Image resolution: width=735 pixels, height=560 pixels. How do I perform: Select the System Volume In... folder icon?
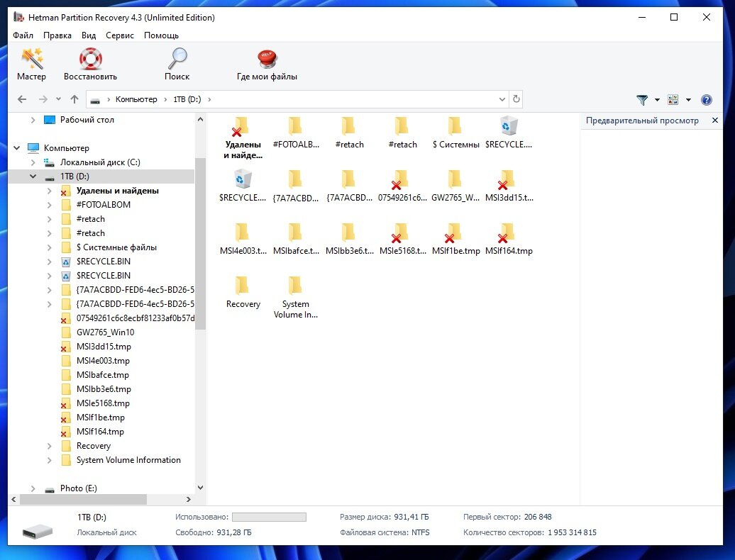[296, 297]
